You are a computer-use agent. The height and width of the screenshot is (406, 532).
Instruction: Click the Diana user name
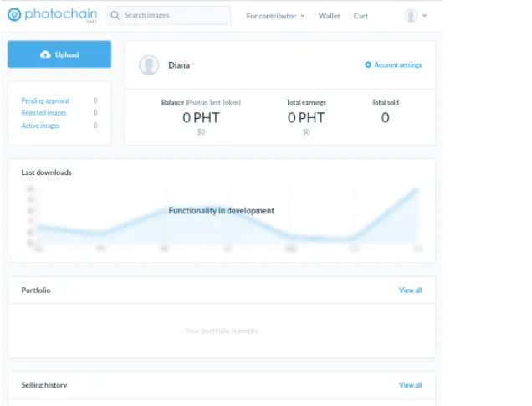tap(179, 65)
